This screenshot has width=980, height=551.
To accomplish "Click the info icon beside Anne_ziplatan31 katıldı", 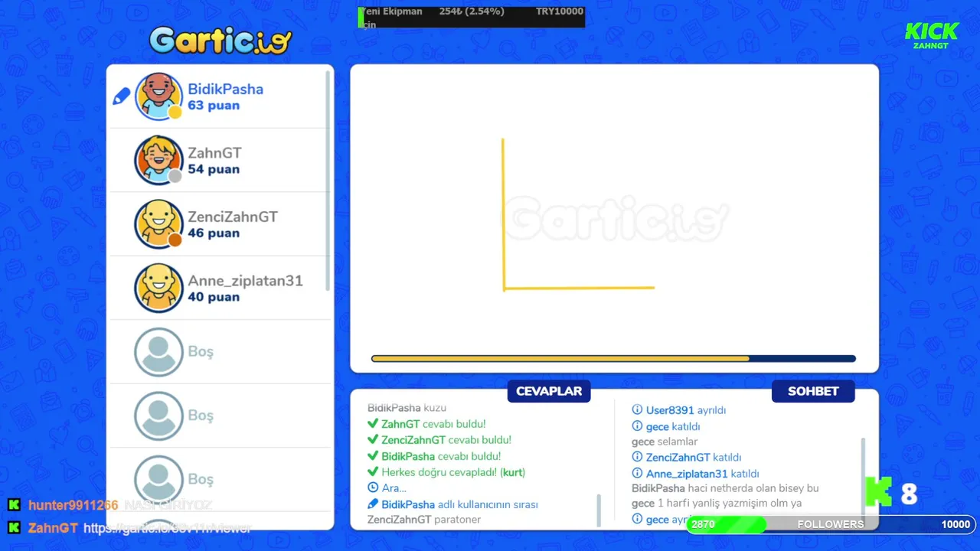I will [637, 474].
